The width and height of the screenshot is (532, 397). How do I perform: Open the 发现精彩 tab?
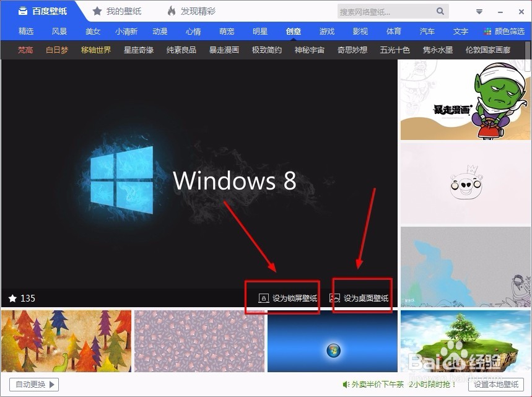click(191, 11)
